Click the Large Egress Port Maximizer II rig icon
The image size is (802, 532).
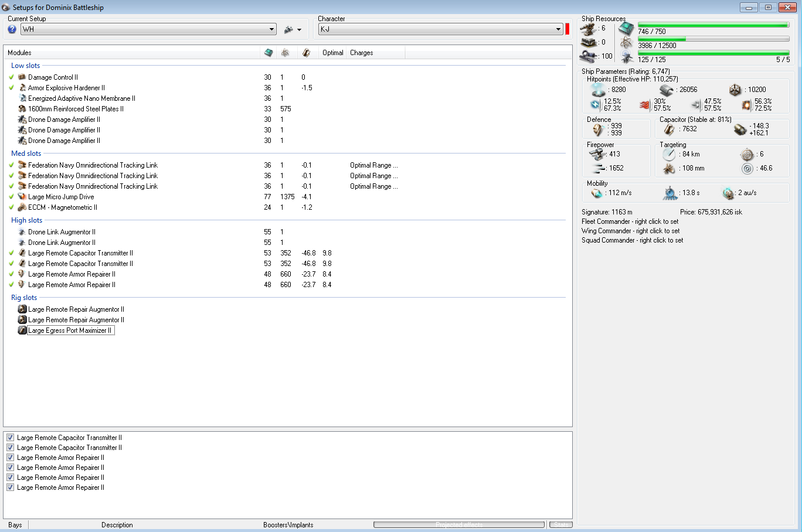22,330
